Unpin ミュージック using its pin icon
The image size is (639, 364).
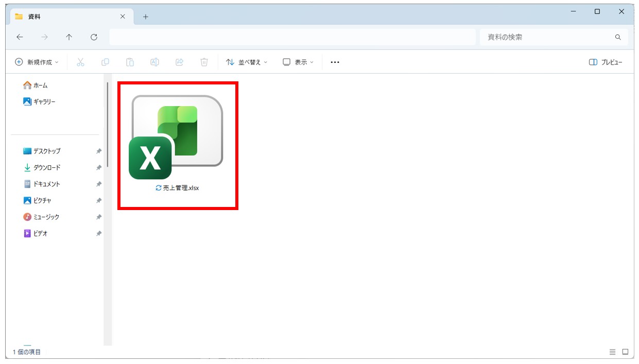coord(99,217)
